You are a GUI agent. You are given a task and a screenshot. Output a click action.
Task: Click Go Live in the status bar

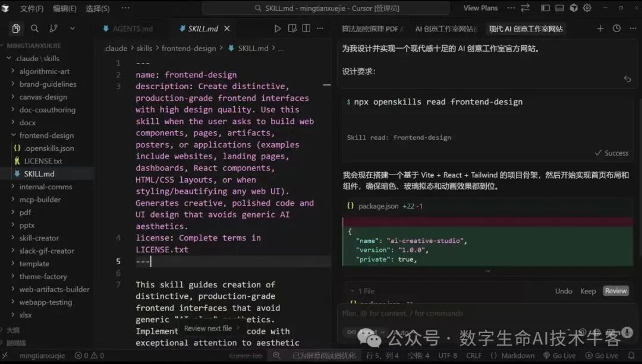(559, 355)
